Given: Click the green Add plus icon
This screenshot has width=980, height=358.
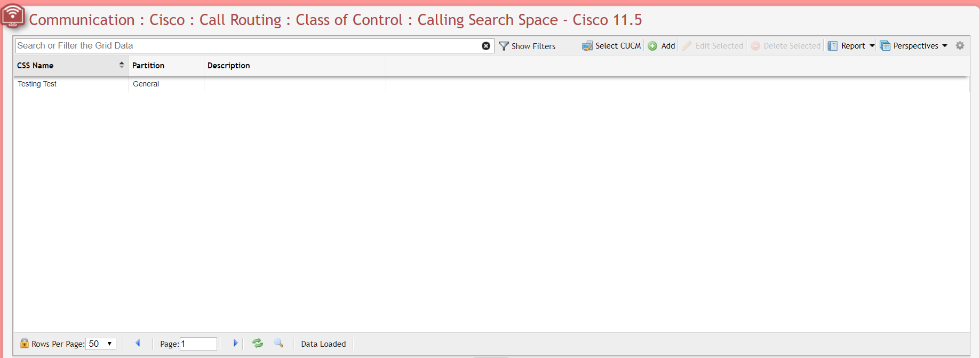Looking at the screenshot, I should tap(653, 46).
